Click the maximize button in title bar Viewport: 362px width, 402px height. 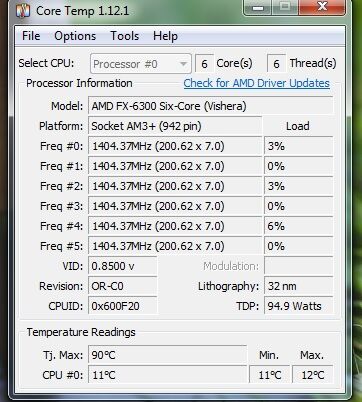coord(285,7)
